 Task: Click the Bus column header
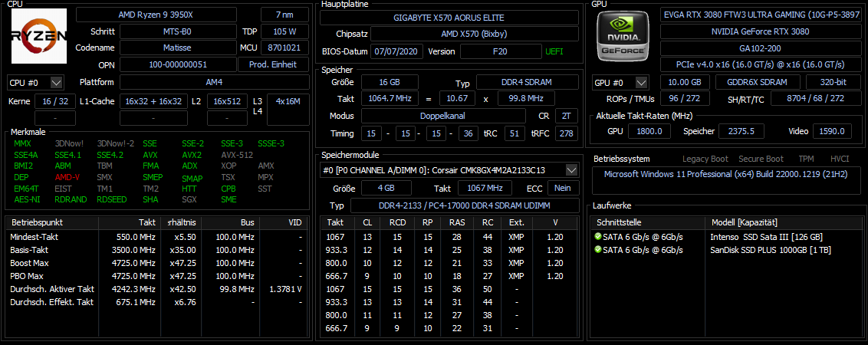230,222
